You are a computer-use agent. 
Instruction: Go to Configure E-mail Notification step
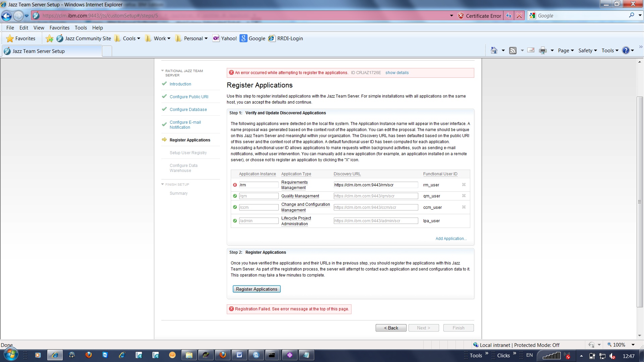coord(185,125)
